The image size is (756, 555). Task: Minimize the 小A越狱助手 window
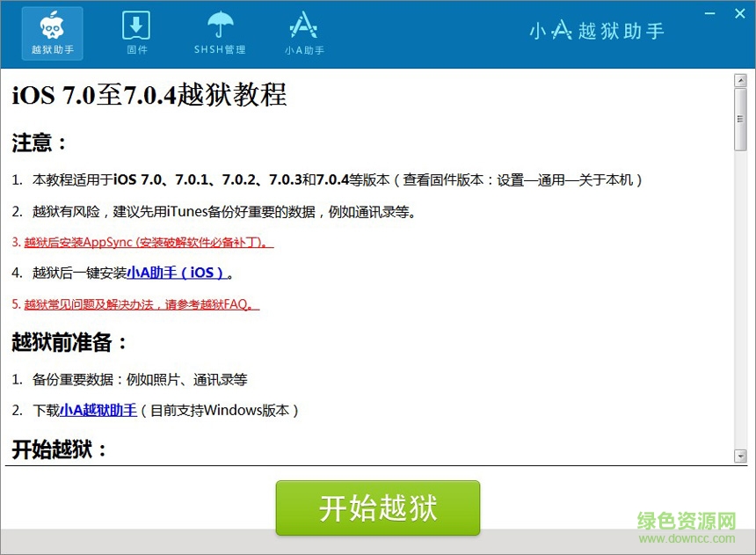tap(709, 13)
